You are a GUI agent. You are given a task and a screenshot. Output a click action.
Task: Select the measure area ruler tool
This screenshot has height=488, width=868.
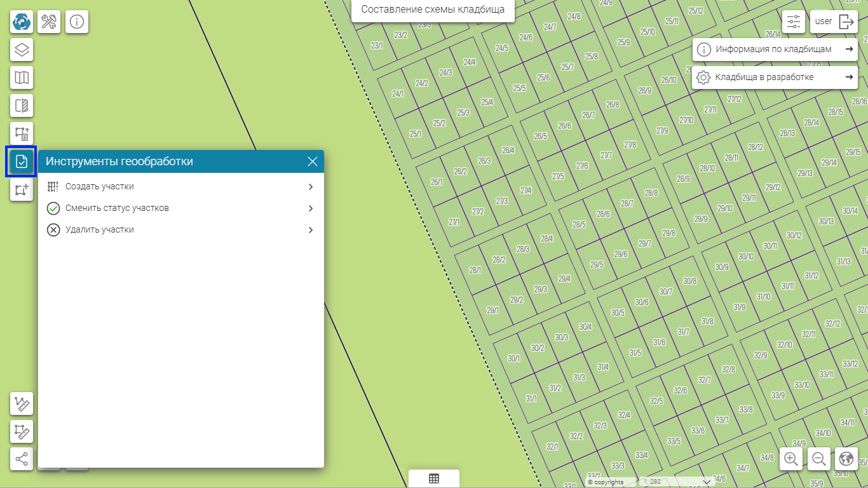coord(22,431)
